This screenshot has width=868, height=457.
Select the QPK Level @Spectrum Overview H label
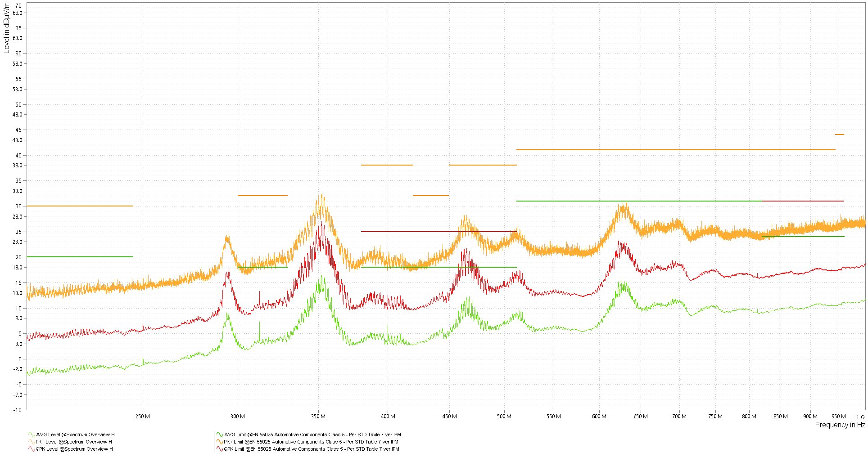(74, 449)
